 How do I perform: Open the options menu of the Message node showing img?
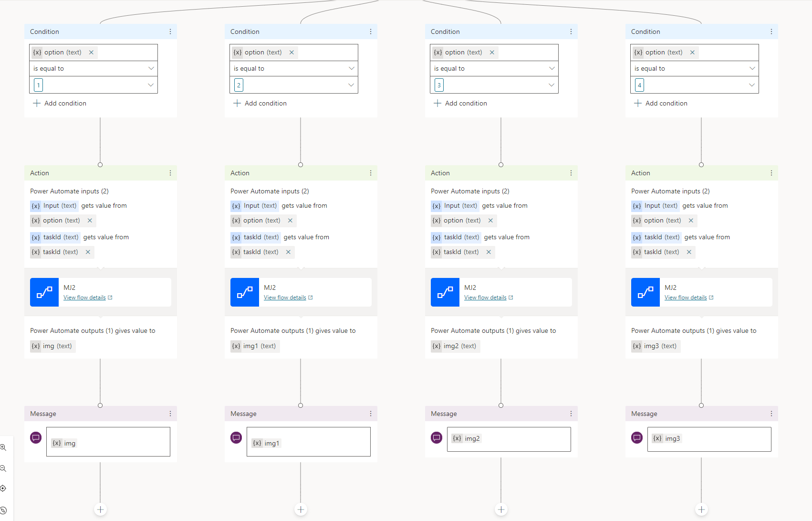(x=170, y=414)
